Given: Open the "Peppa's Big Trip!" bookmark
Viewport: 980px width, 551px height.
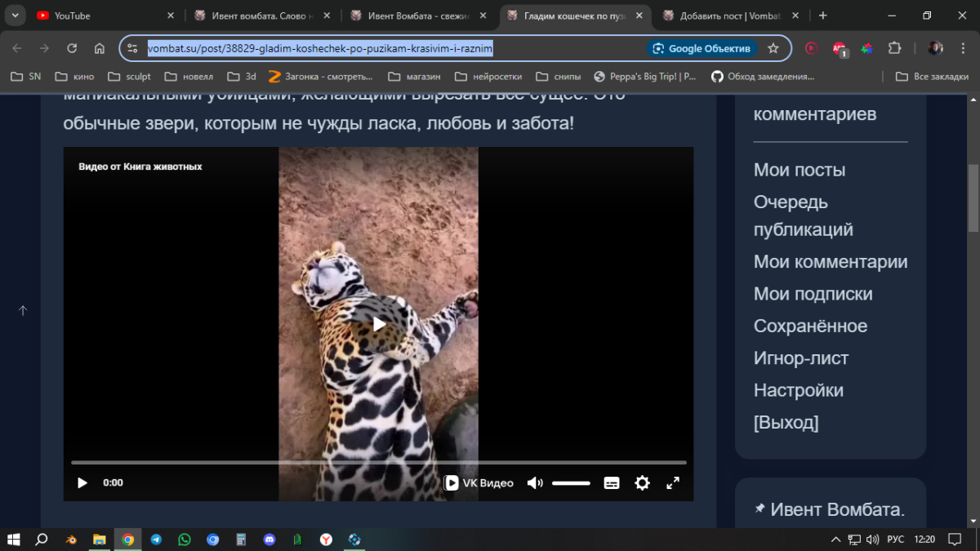Looking at the screenshot, I should pyautogui.click(x=646, y=77).
